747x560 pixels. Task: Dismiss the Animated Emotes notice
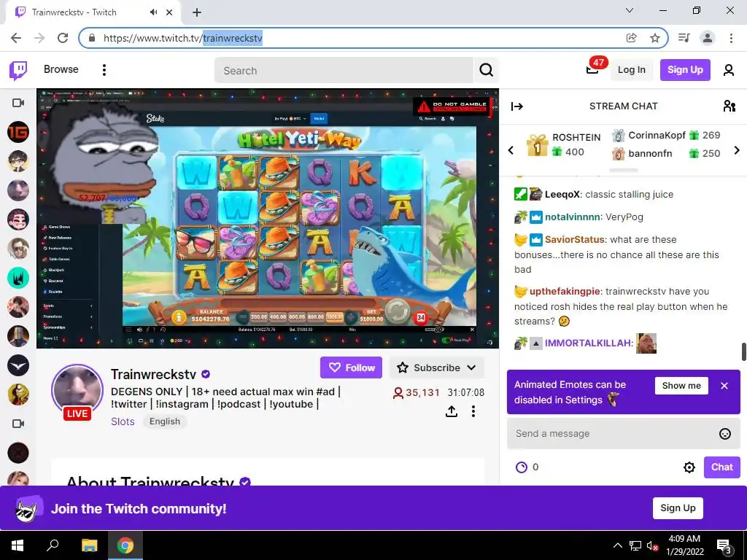[x=724, y=386]
